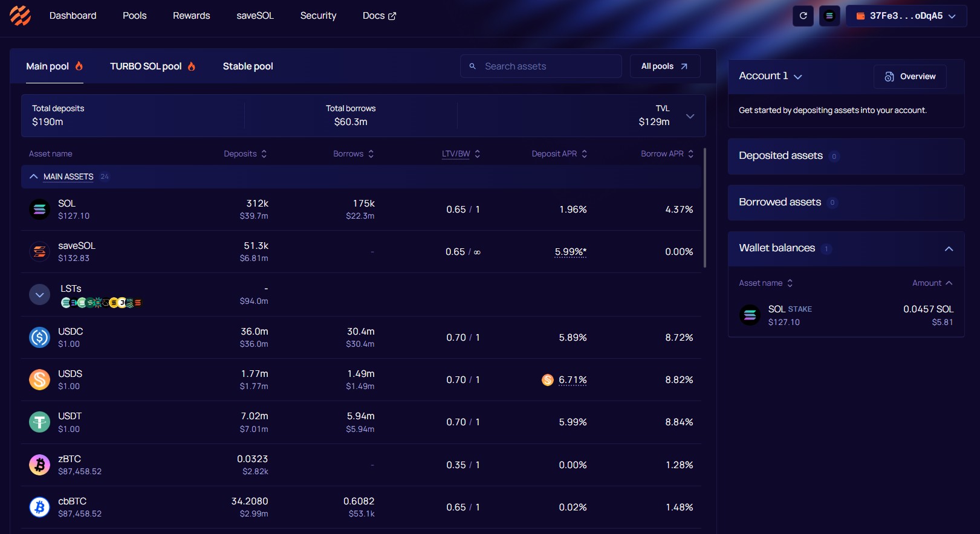Collapse the MAIN ASSETS section

(x=34, y=177)
